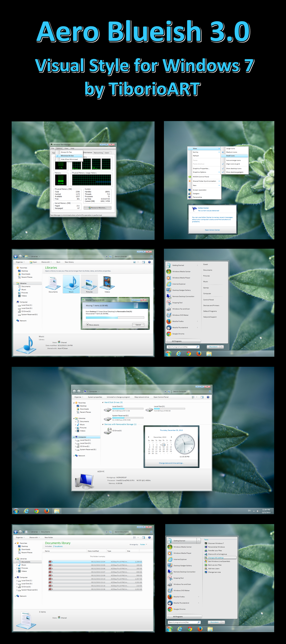Click the Local Disk (C:) capacity bar

[128, 408]
